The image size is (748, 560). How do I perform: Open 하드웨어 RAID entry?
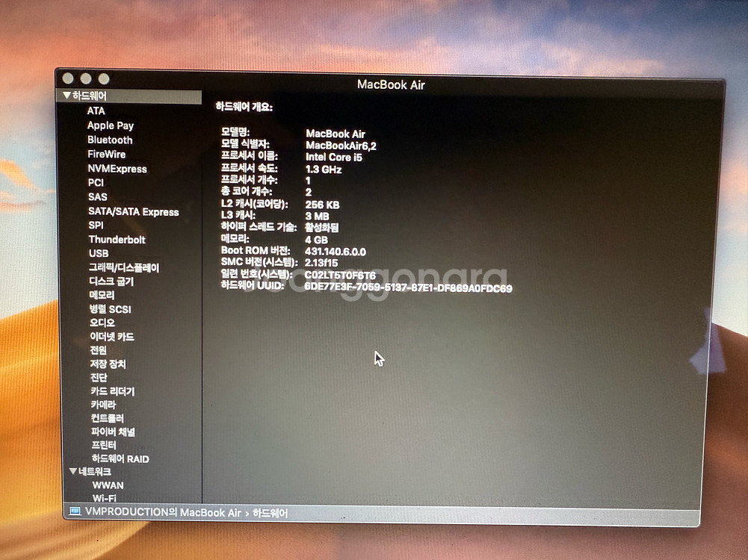120,458
